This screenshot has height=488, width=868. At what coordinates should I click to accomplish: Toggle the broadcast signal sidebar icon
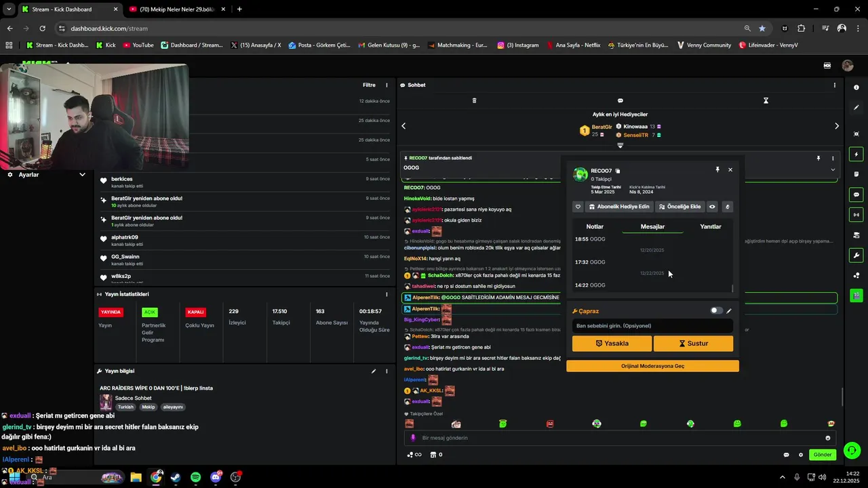point(856,215)
